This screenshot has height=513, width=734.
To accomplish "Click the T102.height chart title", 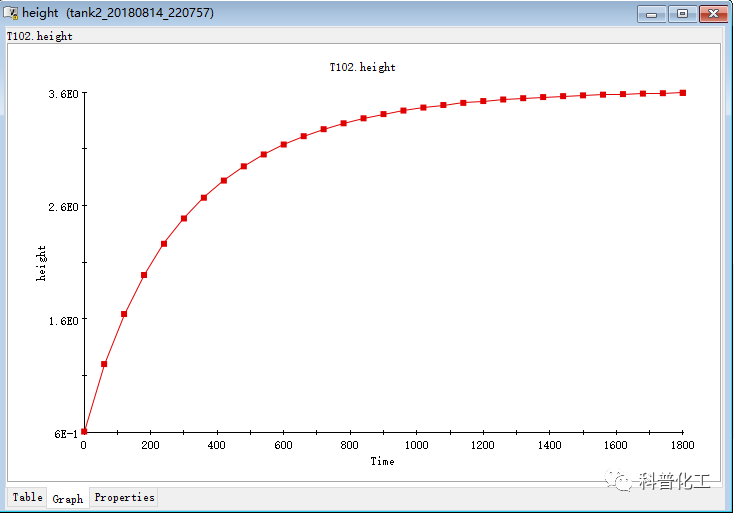I will coord(362,68).
